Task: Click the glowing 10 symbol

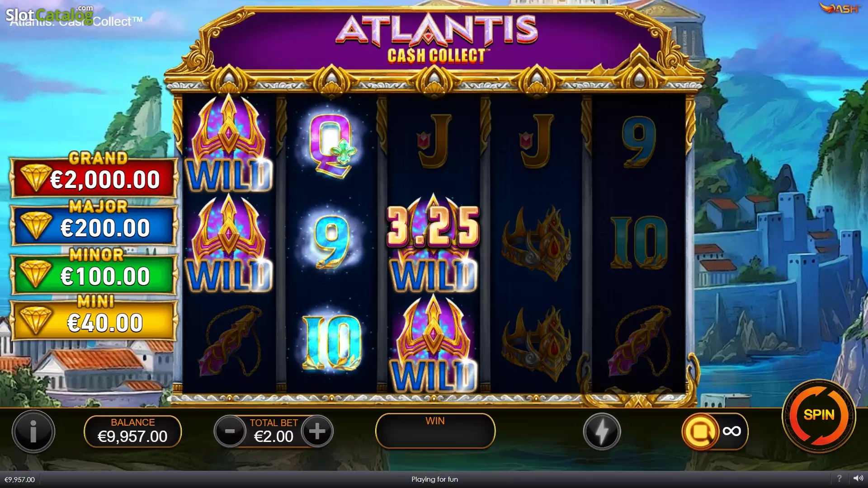Action: [x=332, y=343]
